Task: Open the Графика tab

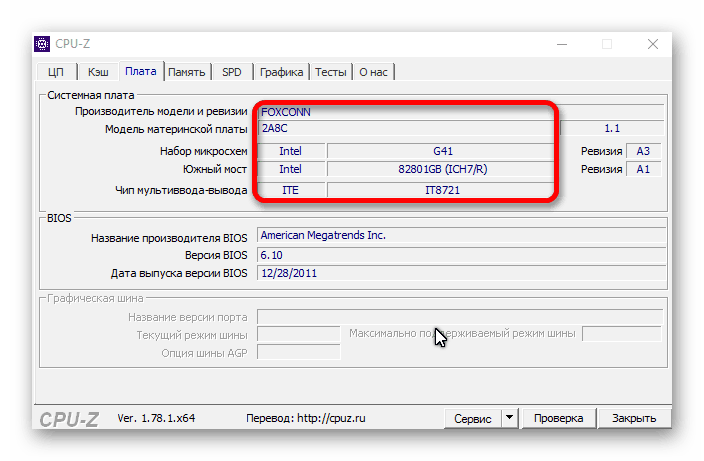Action: pyautogui.click(x=282, y=72)
